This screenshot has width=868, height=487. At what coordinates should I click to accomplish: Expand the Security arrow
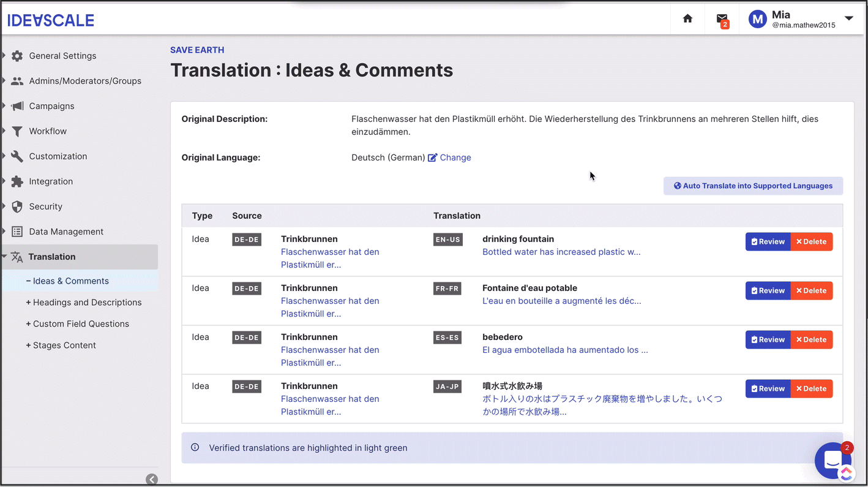pyautogui.click(x=4, y=206)
